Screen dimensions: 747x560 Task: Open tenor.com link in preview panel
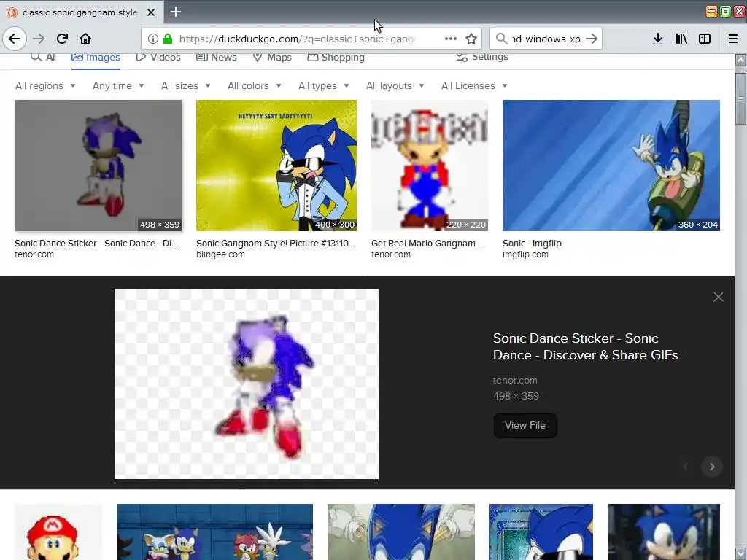tap(515, 381)
